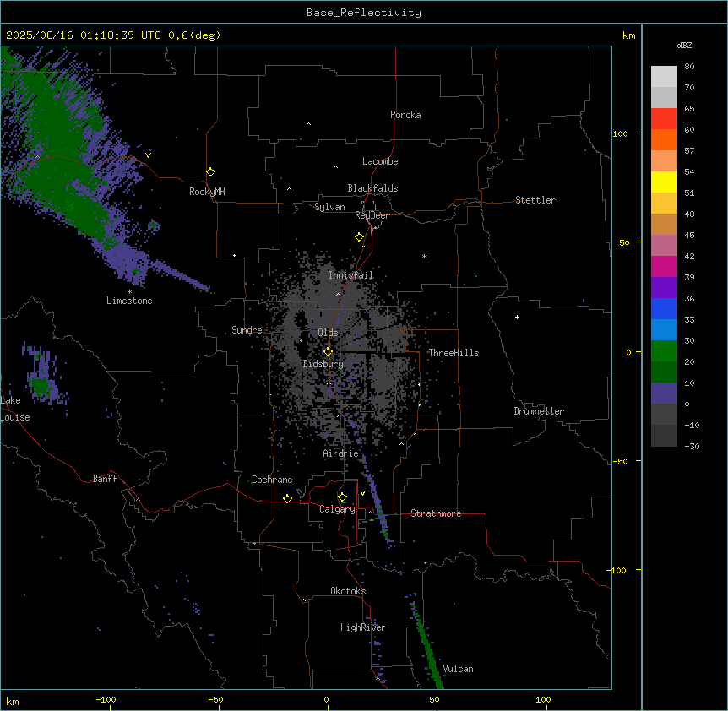
Task: Click the RedDeer city label
Action: pyautogui.click(x=372, y=215)
